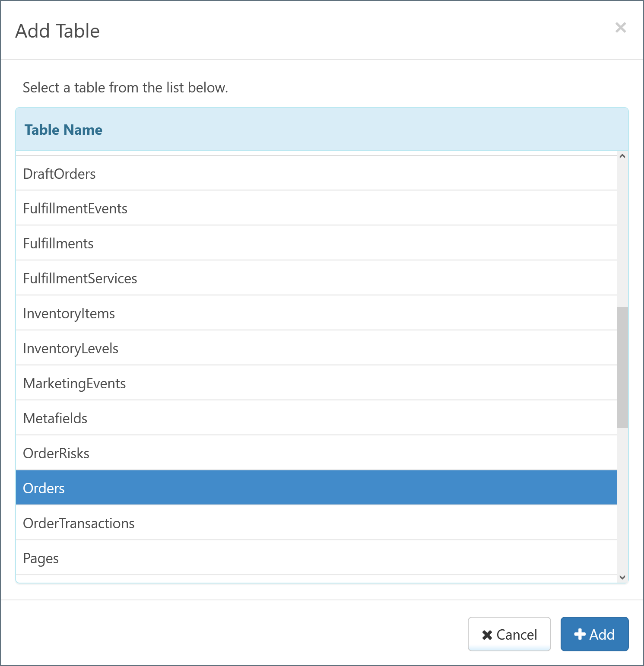Click the Table Name column header
Viewport: 644px width, 666px height.
tap(63, 130)
